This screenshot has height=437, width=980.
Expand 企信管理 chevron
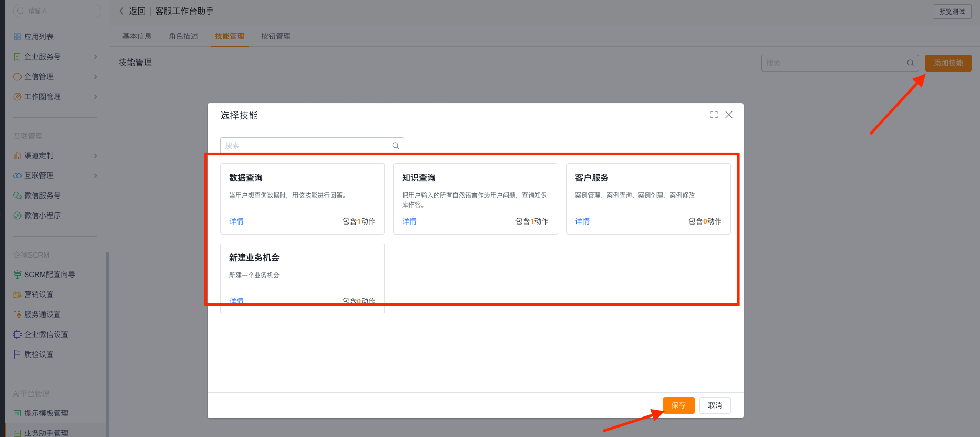coord(95,77)
